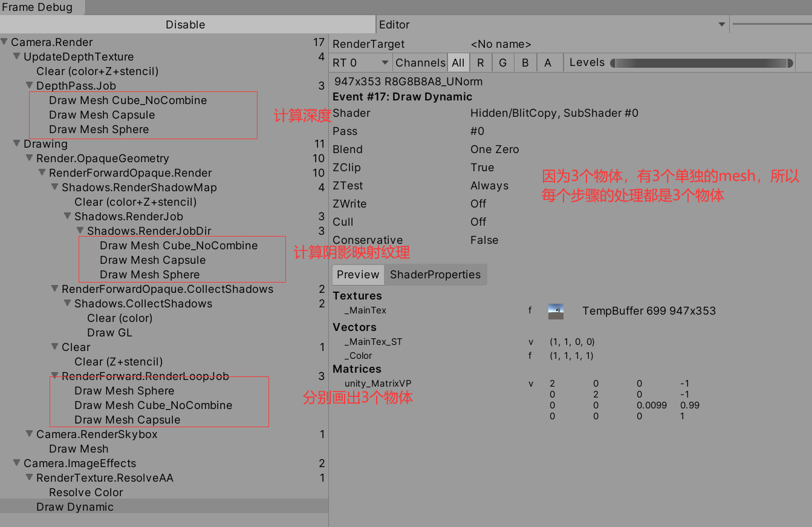The image size is (812, 527).
Task: Select the Frame Debug window tab
Action: tap(42, 7)
